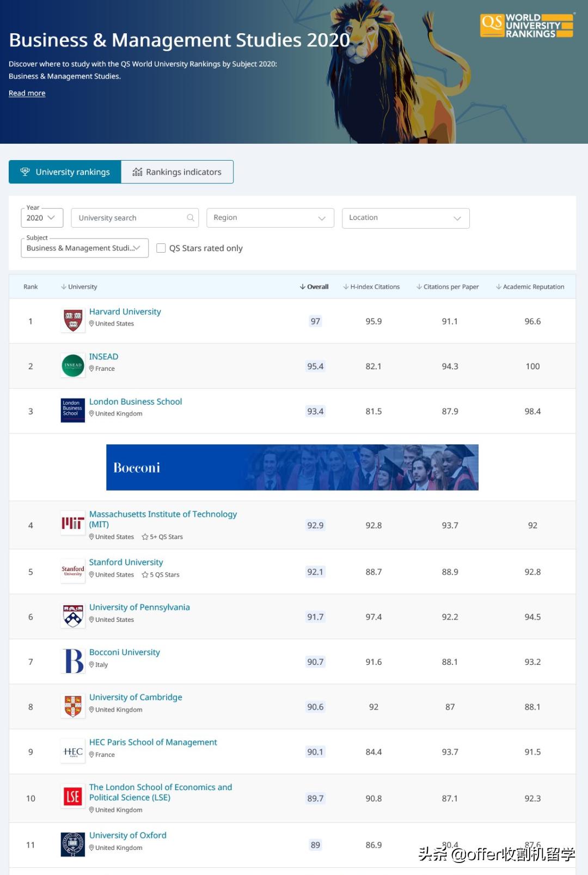
Task: Follow the Read more link
Action: tap(27, 93)
